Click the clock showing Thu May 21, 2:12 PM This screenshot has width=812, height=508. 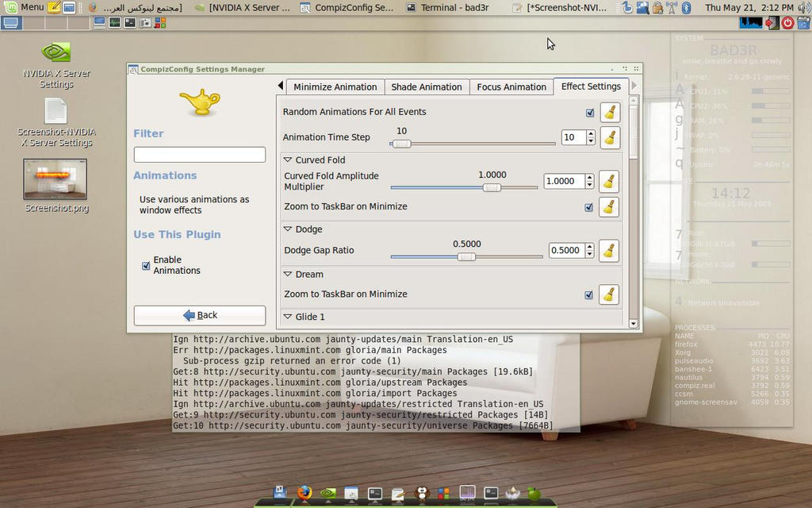[749, 8]
